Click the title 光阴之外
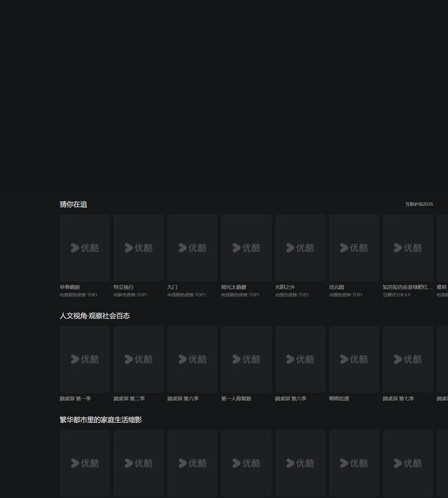448x498 pixels. coord(285,287)
